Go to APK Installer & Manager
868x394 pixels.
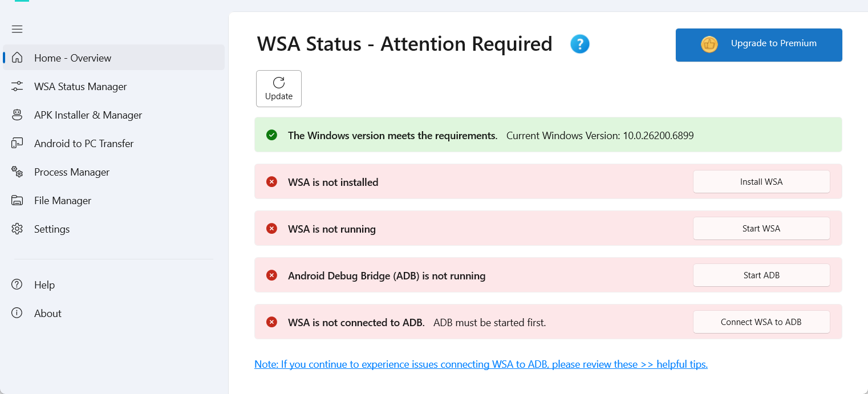[88, 115]
